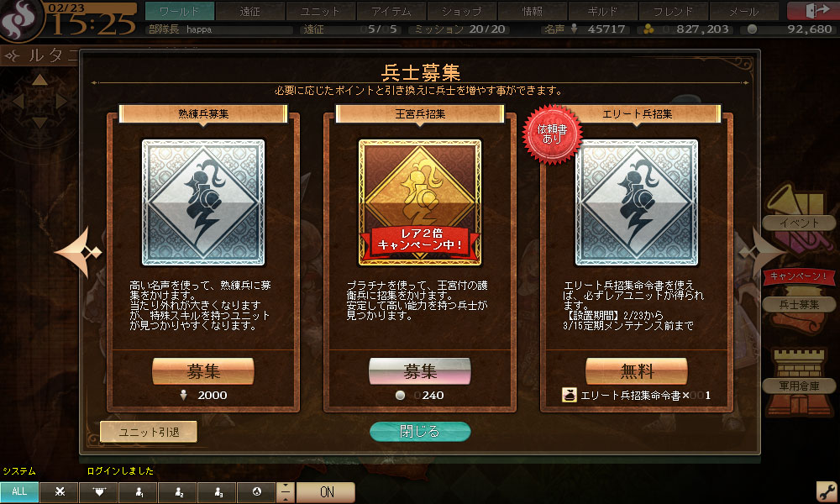Screen dimensions: 840x504
Task: Click the logout door icon
Action: point(812,11)
